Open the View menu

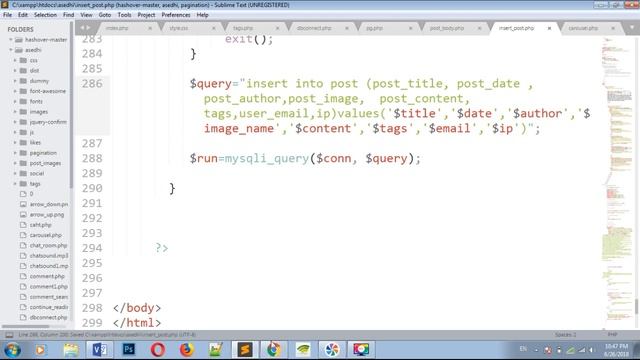coord(86,15)
